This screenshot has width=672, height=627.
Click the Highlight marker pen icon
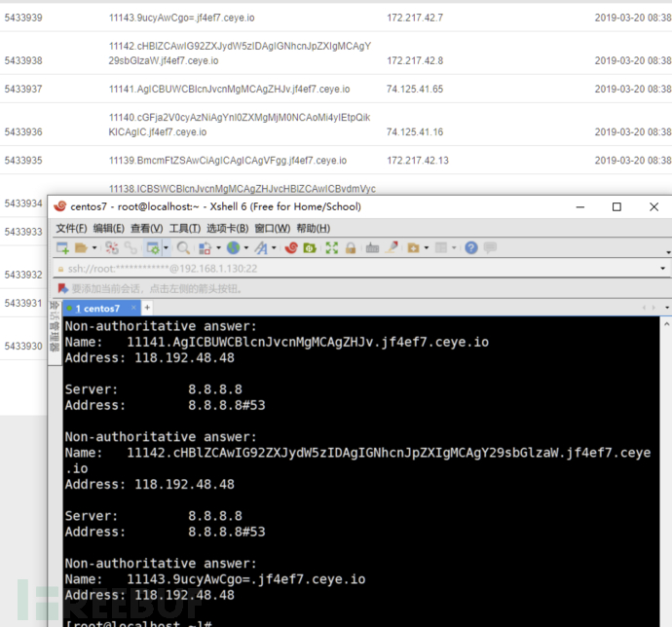[x=392, y=247]
